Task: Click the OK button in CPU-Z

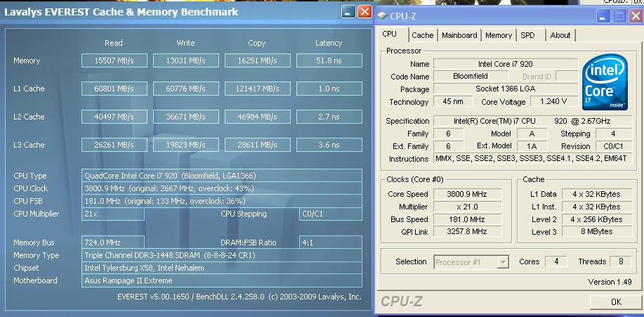Action: pos(616,302)
